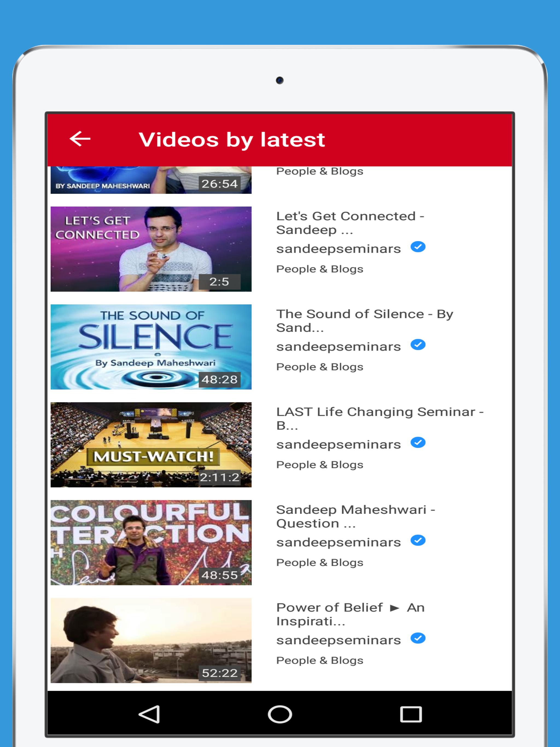Click the 48:28 duration badge
This screenshot has width=560, height=747.
pos(220,380)
